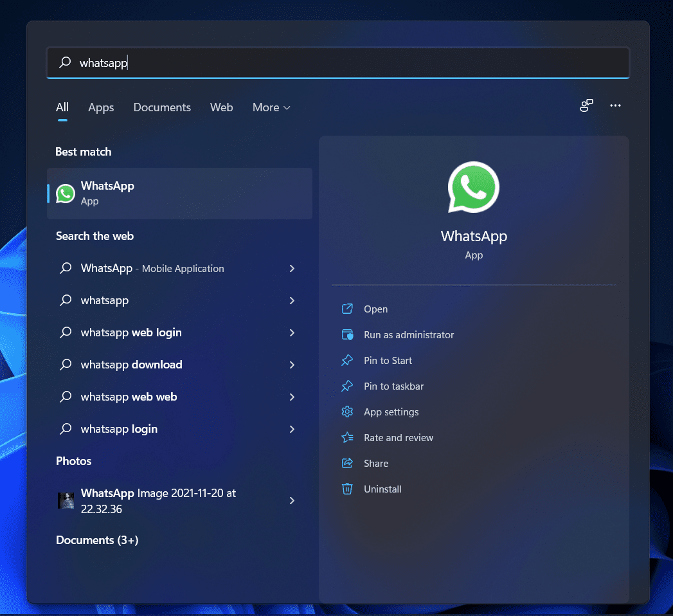Switch to the Apps tab

[100, 107]
